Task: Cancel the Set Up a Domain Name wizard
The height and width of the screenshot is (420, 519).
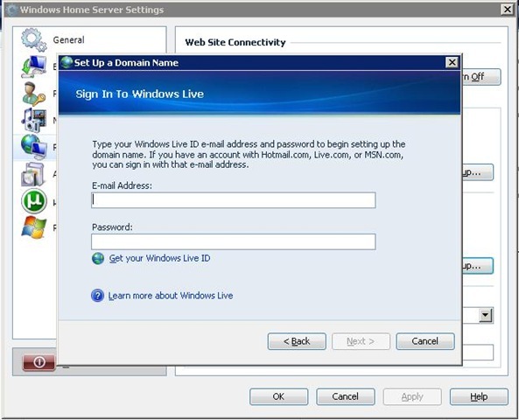Action: pos(425,341)
